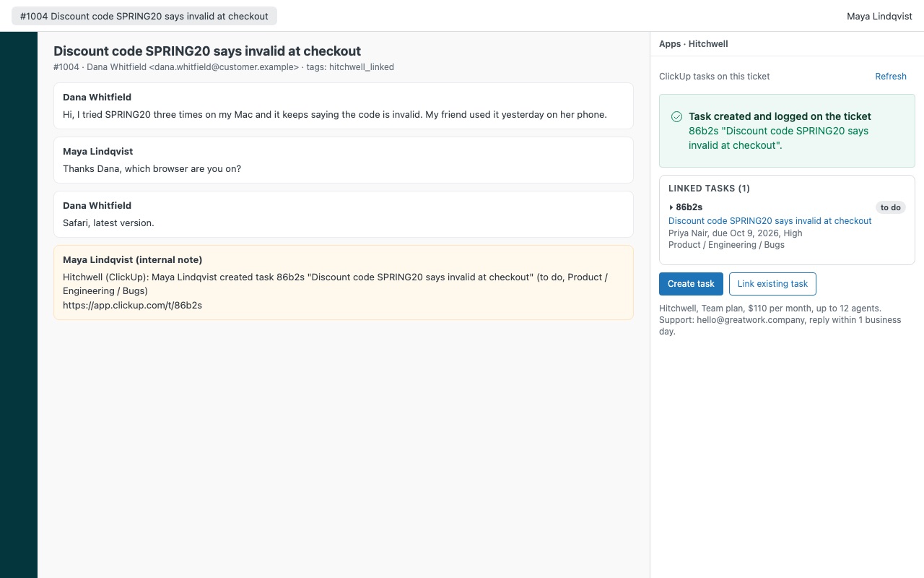Click the green '86b2s' task name in confirmation
The width and height of the screenshot is (924, 578).
point(778,138)
